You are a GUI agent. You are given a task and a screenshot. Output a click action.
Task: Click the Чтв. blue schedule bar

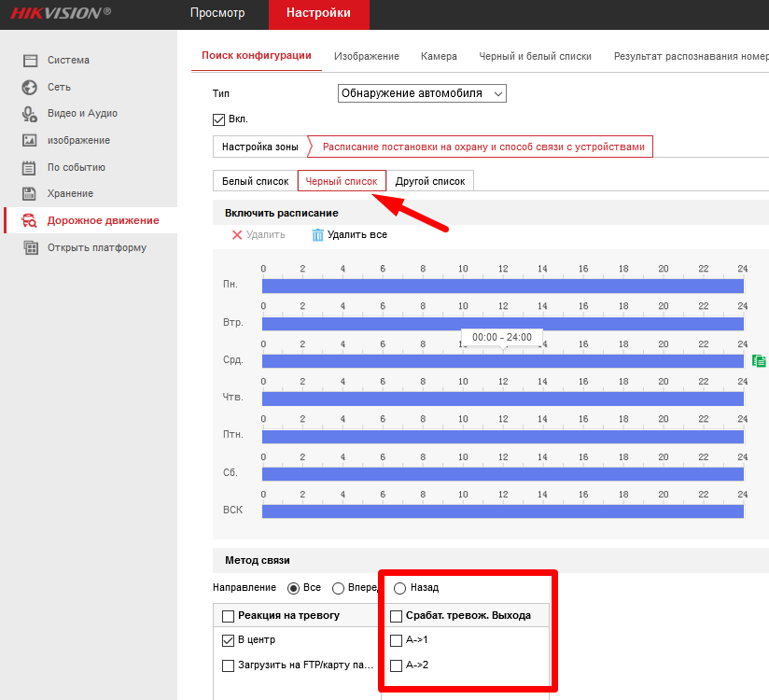coord(503,399)
